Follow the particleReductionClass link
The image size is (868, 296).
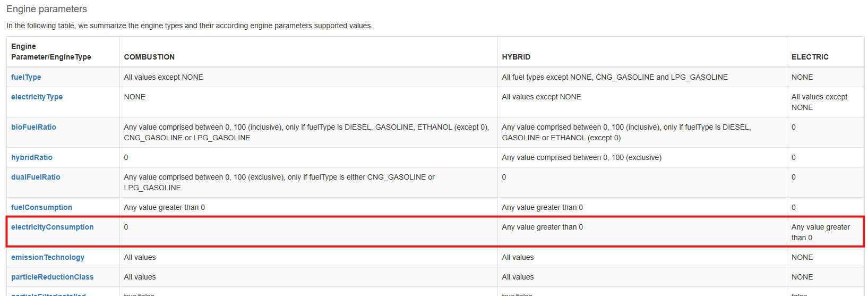pyautogui.click(x=52, y=277)
